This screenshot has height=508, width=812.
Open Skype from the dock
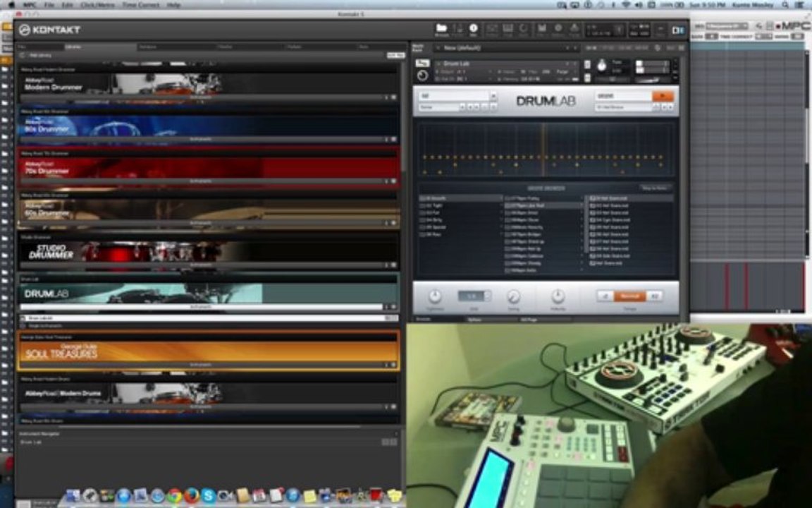pyautogui.click(x=208, y=496)
